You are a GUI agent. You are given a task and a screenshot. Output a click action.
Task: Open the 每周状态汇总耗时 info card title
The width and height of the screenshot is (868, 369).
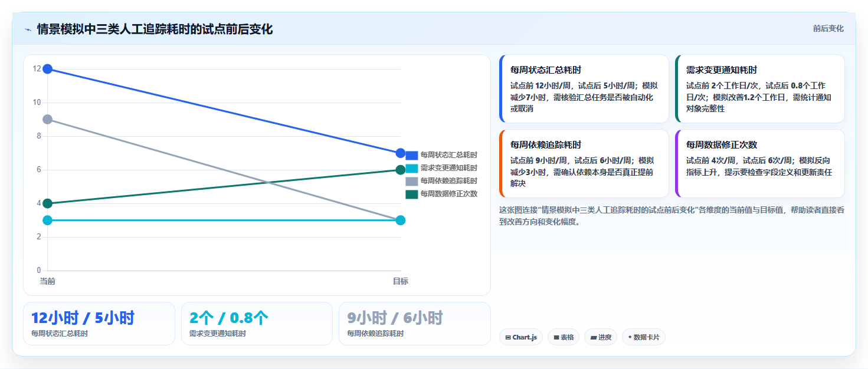[546, 70]
